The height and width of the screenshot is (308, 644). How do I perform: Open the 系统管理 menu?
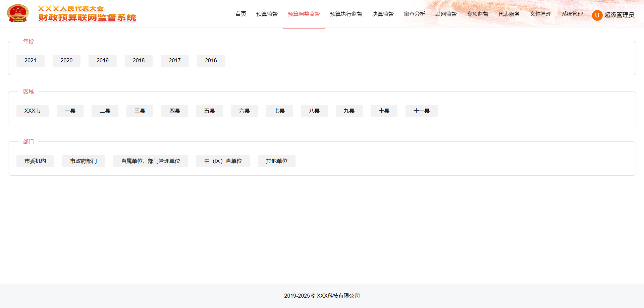(x=572, y=14)
